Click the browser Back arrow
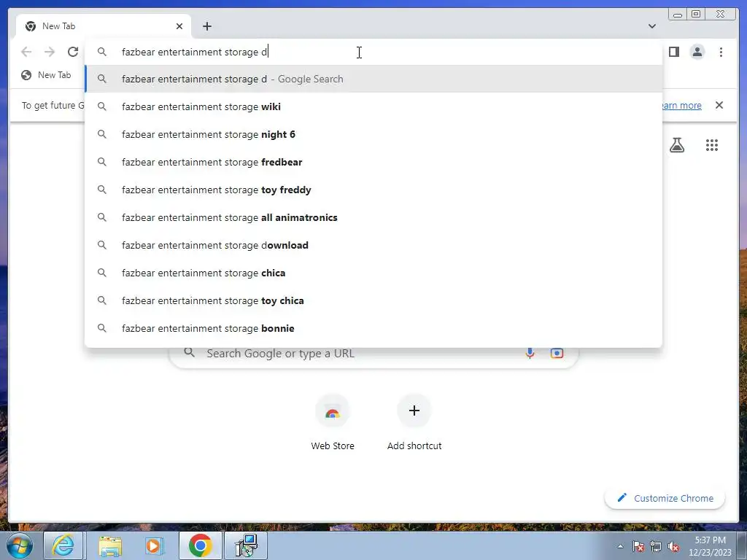 point(26,52)
